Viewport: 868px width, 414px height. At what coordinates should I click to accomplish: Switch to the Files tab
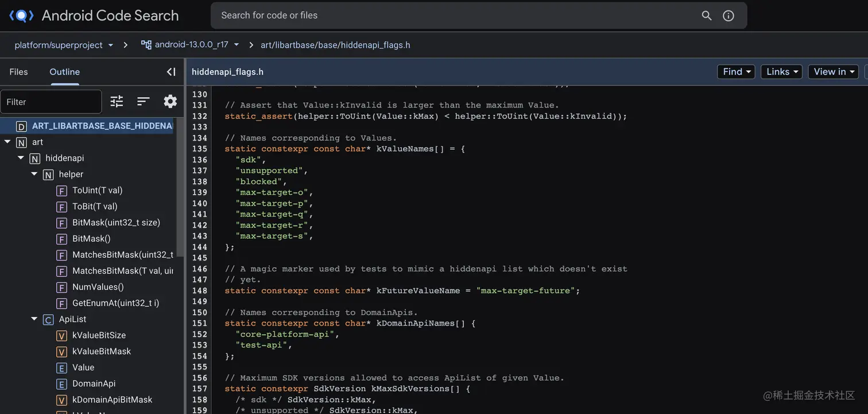(18, 72)
